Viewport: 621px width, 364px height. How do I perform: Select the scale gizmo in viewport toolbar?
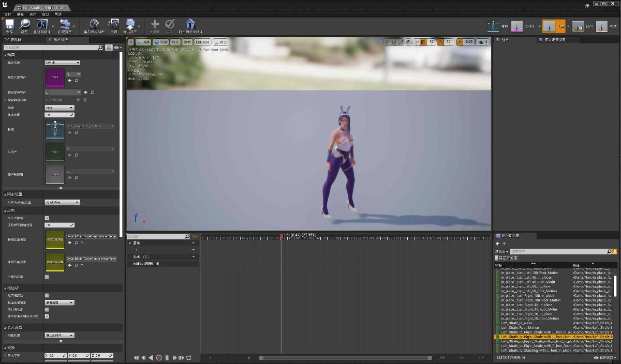pos(401,42)
